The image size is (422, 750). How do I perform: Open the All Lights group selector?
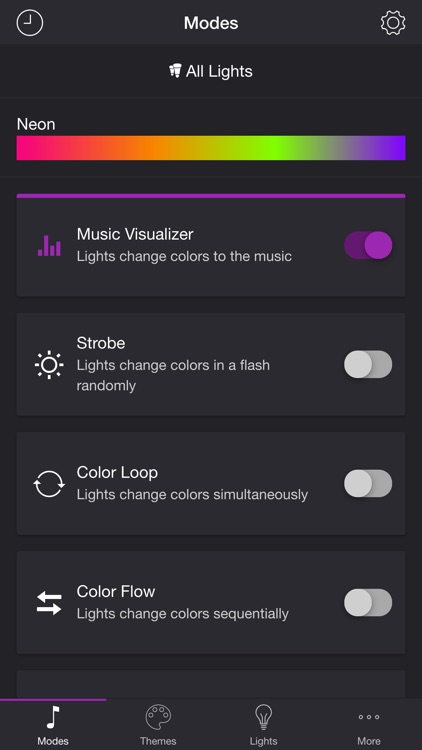tap(211, 71)
